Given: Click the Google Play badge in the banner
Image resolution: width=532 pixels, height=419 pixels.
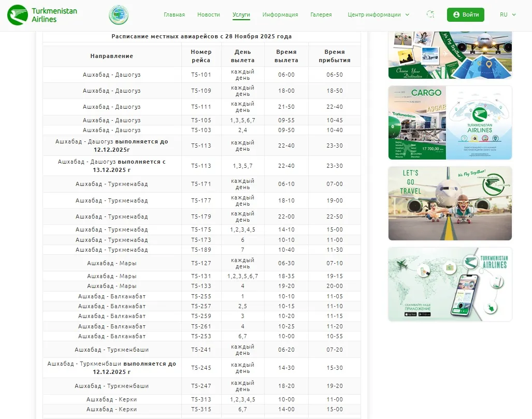Looking at the screenshot, I should click(x=425, y=314).
